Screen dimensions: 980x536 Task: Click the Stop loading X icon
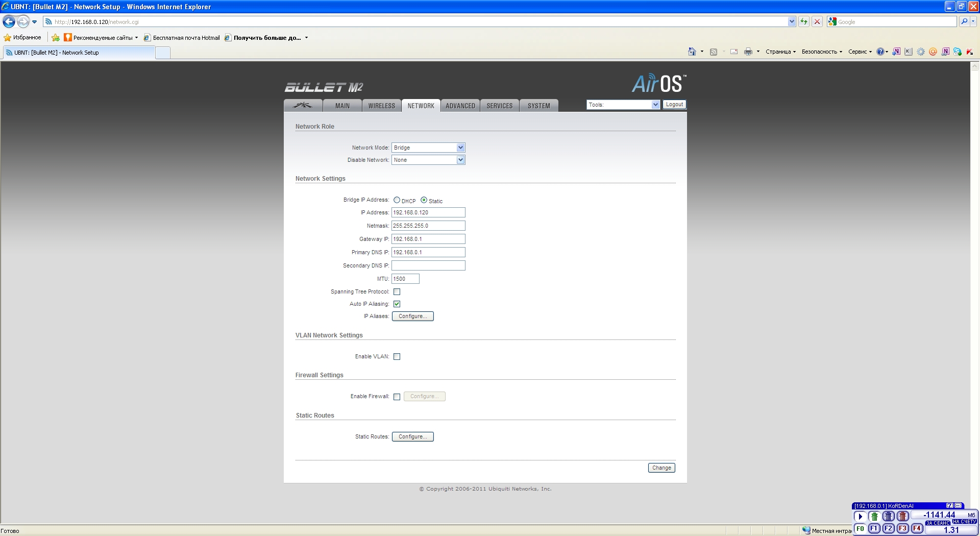[817, 21]
